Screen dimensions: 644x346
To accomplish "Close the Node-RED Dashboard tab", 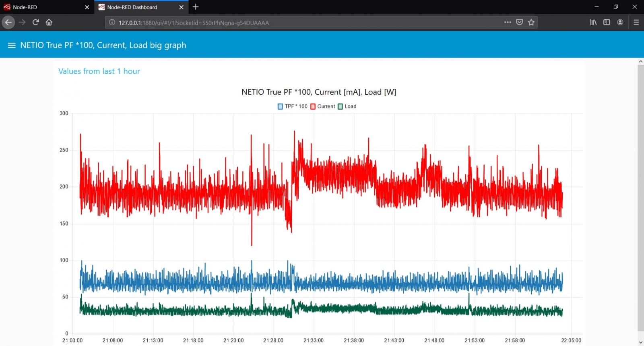I will (181, 7).
